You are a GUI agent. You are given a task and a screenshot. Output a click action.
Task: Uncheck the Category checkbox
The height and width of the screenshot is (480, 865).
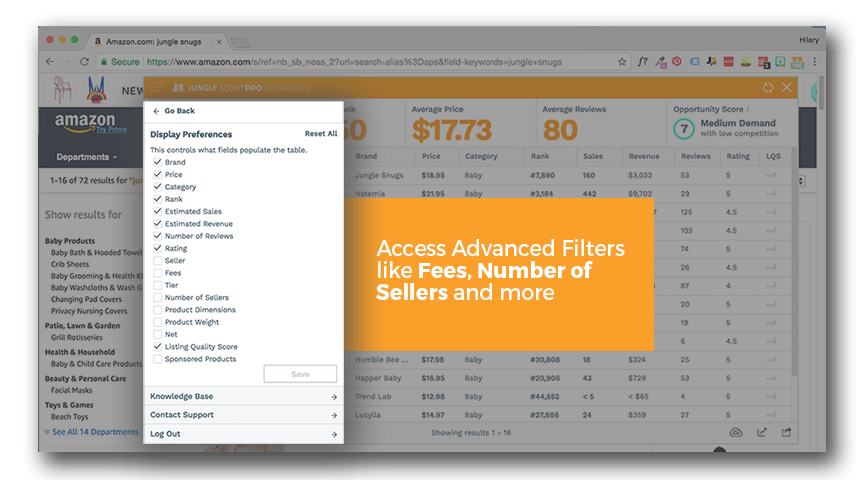[158, 186]
